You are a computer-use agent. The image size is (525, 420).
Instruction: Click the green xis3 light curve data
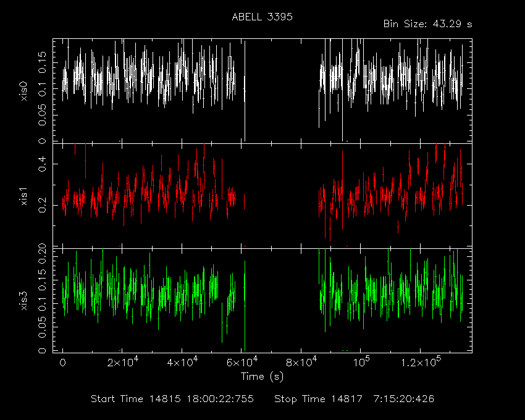tap(262, 298)
